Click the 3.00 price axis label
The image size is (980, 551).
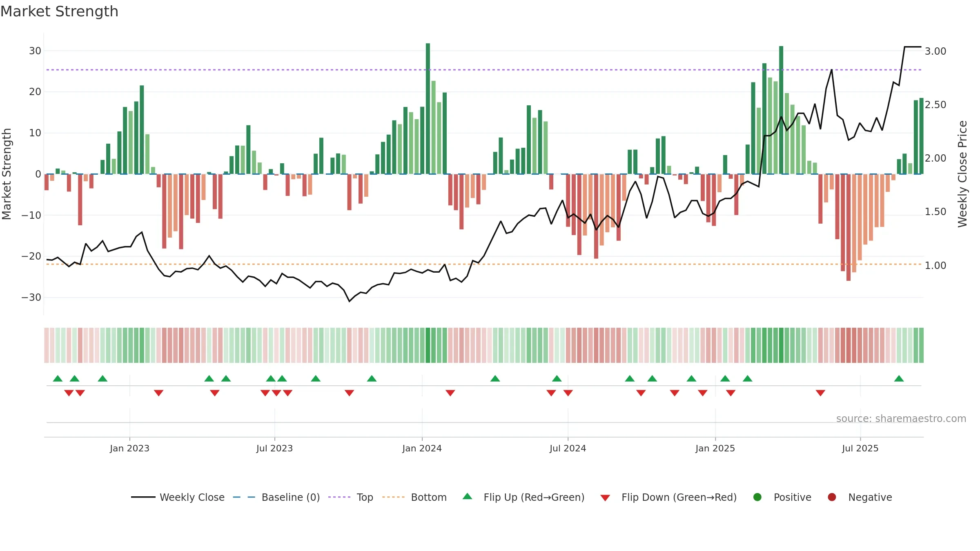pos(935,51)
